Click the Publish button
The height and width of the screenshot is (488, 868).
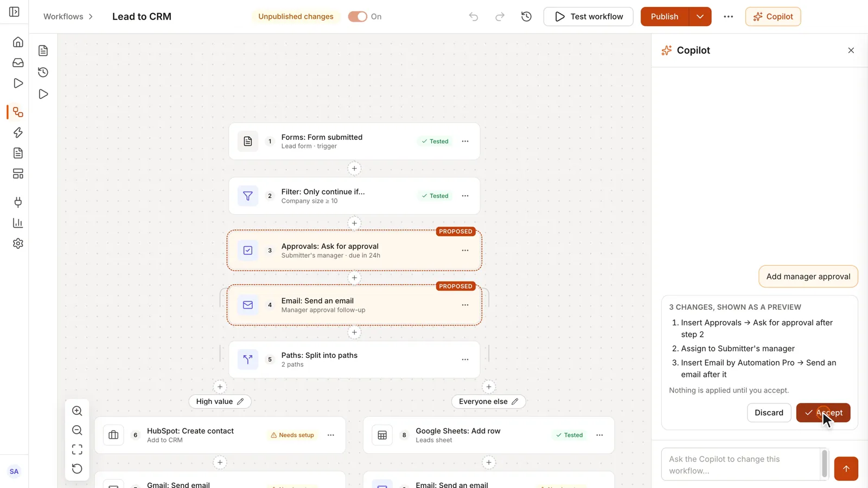665,17
